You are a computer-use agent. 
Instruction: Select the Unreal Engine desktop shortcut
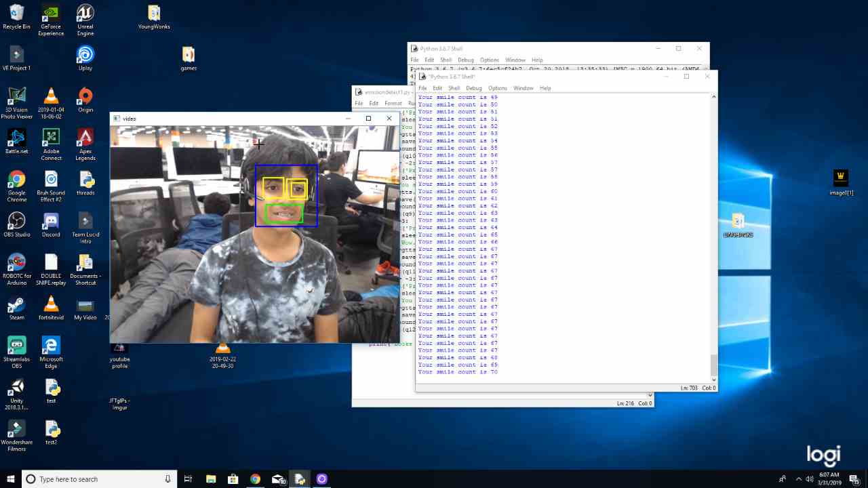[85, 20]
